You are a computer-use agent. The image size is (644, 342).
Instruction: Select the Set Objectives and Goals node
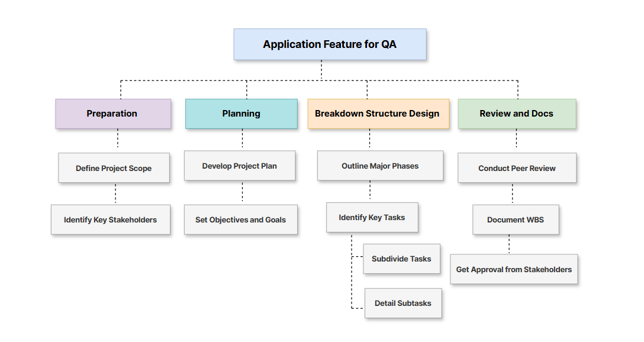pyautogui.click(x=240, y=220)
